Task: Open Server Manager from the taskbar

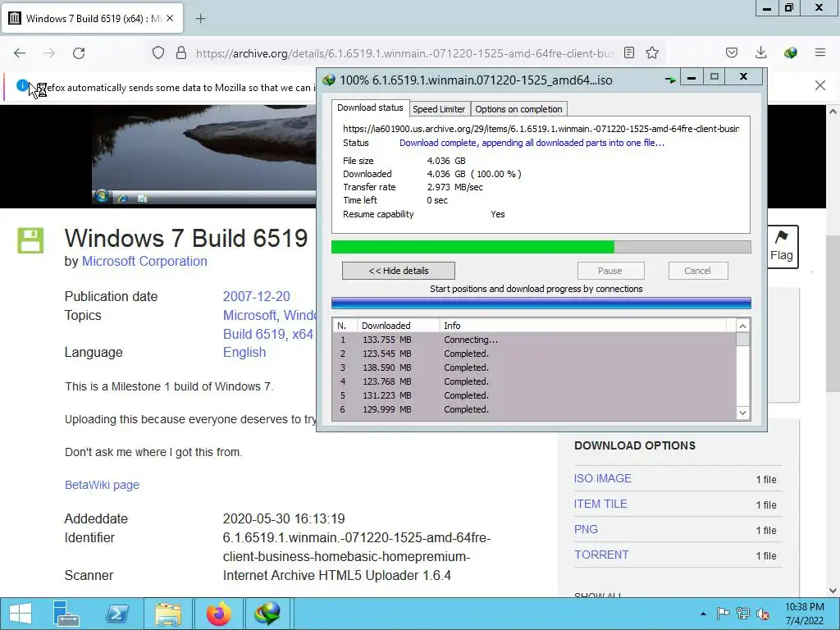Action: 66,614
